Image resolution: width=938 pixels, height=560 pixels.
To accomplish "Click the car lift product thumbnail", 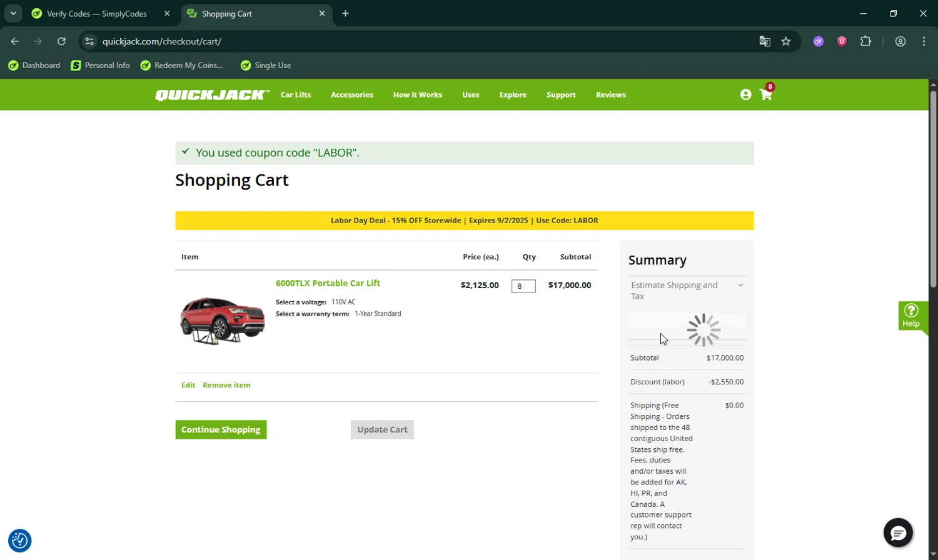I will coord(223,321).
